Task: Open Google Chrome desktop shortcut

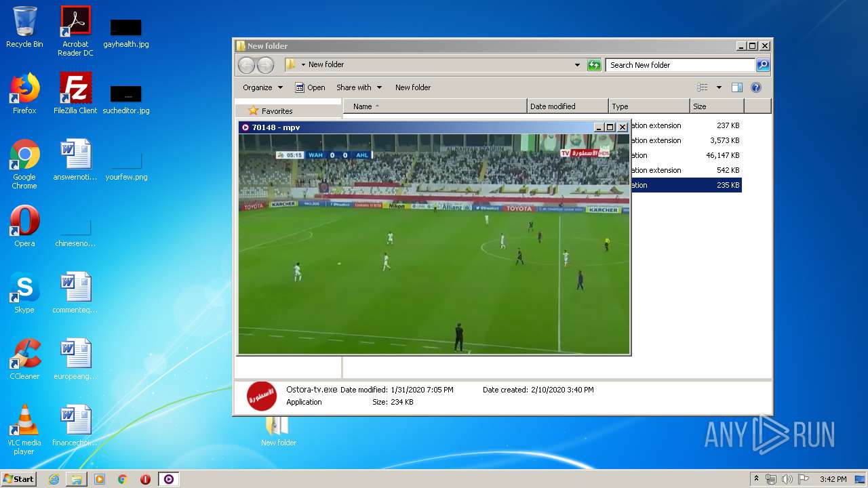Action: tap(24, 164)
